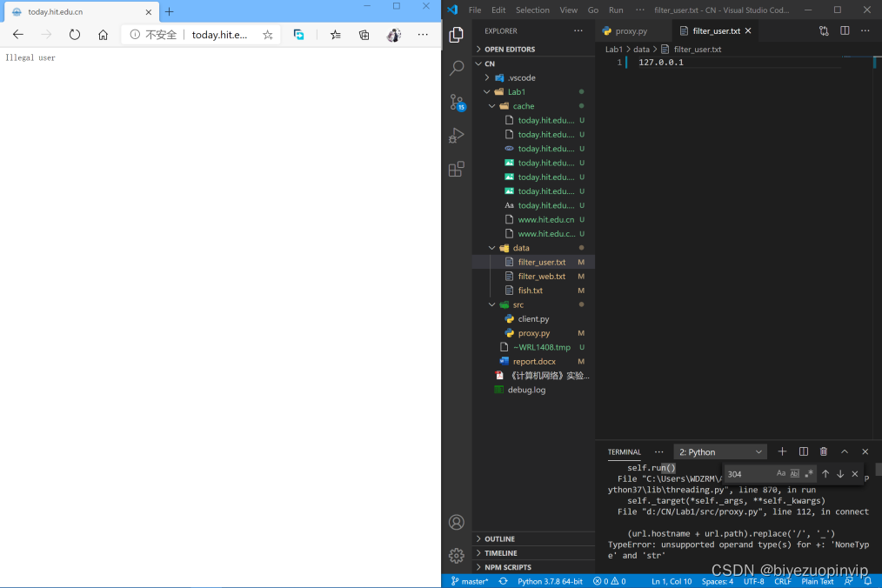Reload the today.hit.edu.cn page
The height and width of the screenshot is (588, 882).
[x=74, y=35]
